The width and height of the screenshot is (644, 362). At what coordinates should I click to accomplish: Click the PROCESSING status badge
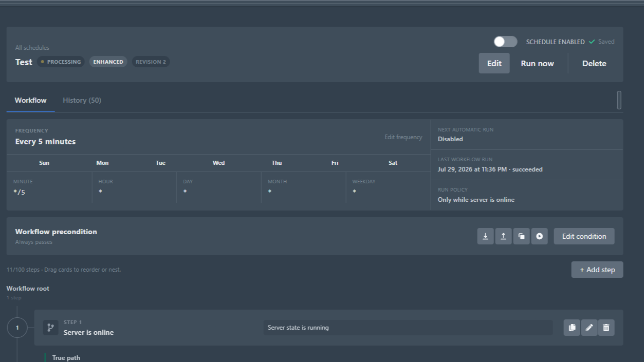pyautogui.click(x=61, y=62)
